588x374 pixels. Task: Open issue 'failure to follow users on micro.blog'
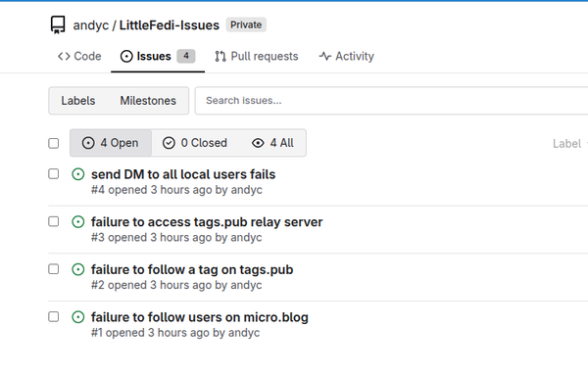click(x=200, y=317)
